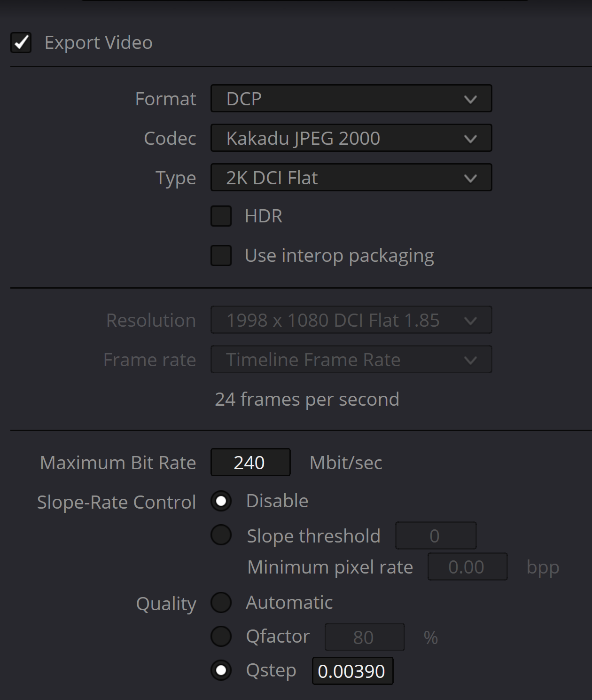
Task: Enable the HDR checkbox
Action: [x=221, y=216]
